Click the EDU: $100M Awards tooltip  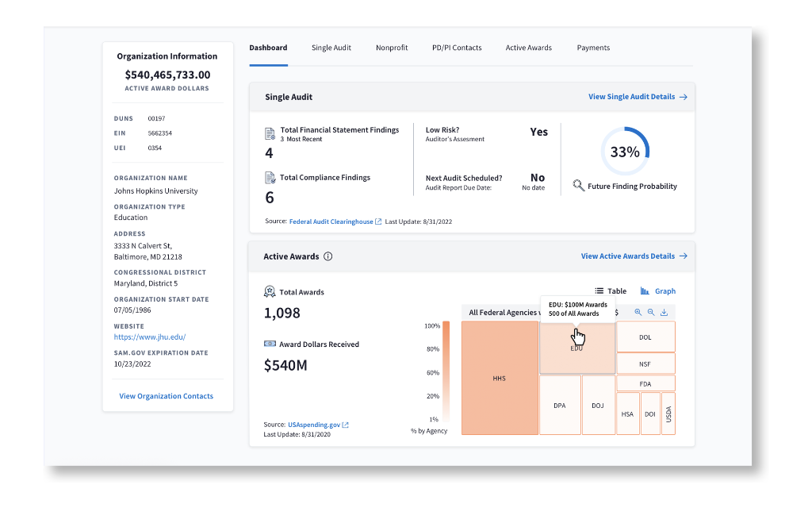tap(578, 309)
